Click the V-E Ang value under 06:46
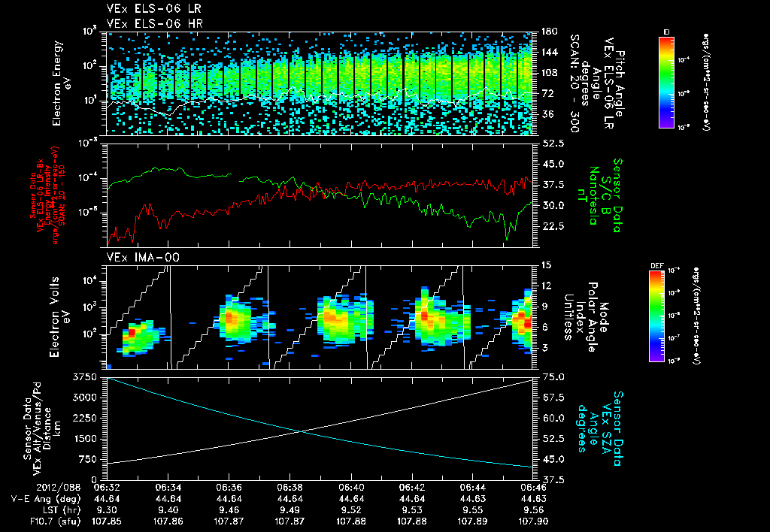The height and width of the screenshot is (532, 770). tap(533, 499)
